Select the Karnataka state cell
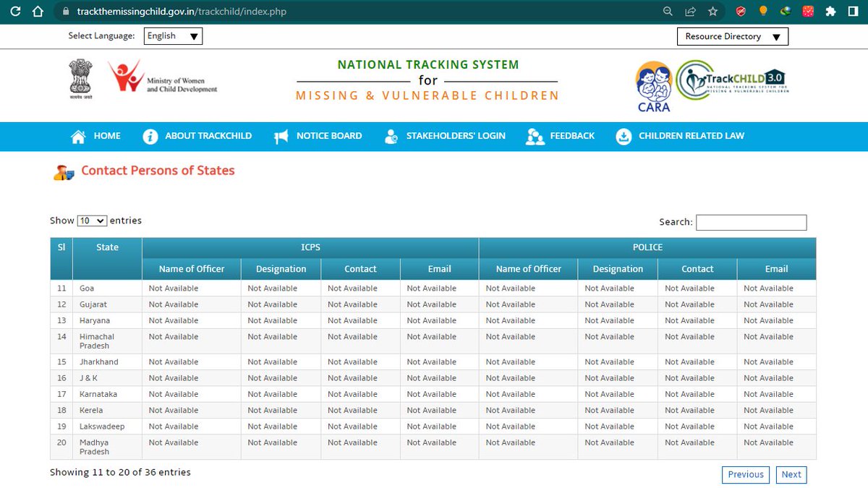 tap(107, 394)
